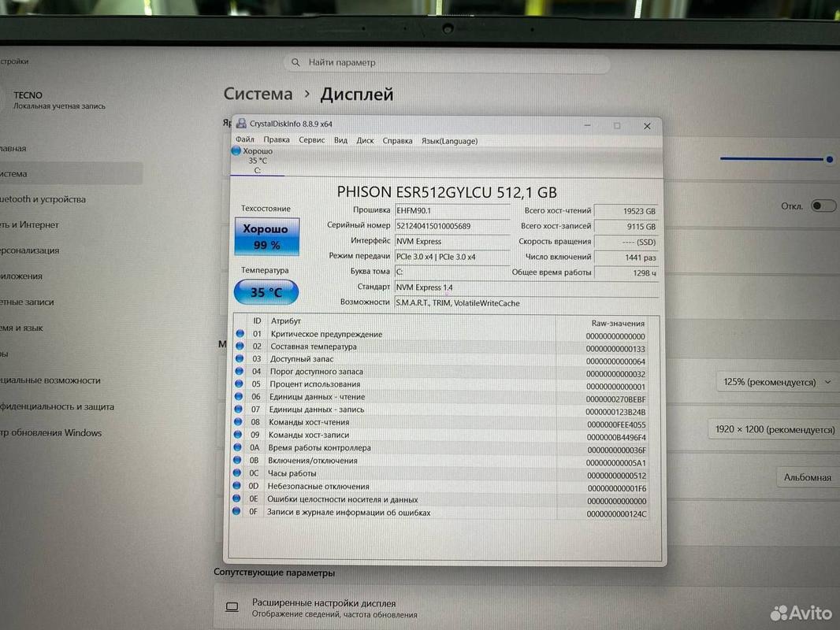Screen dimensions: 840x630
Task: Click status dot for attribute 02 Составная температура
Action: point(240,346)
